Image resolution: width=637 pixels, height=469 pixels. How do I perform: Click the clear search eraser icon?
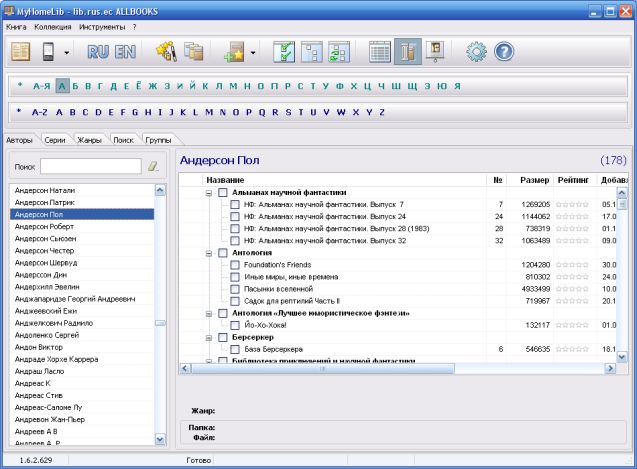153,166
